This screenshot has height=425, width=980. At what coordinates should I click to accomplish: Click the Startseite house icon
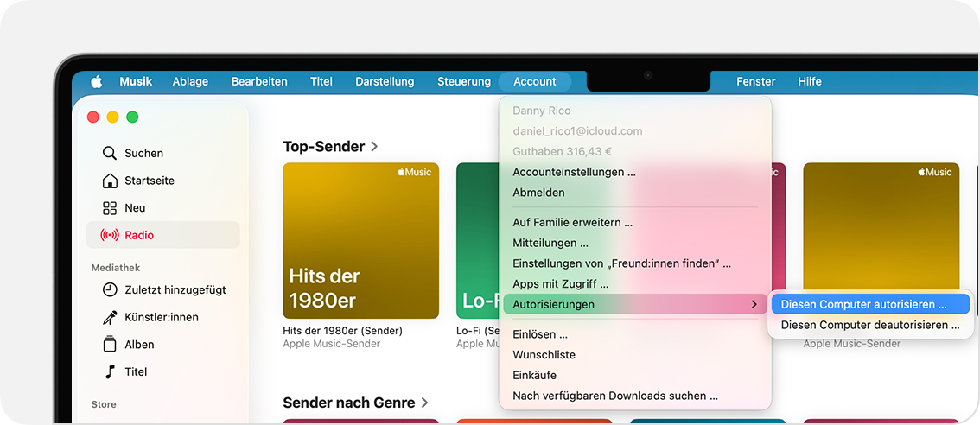(110, 181)
